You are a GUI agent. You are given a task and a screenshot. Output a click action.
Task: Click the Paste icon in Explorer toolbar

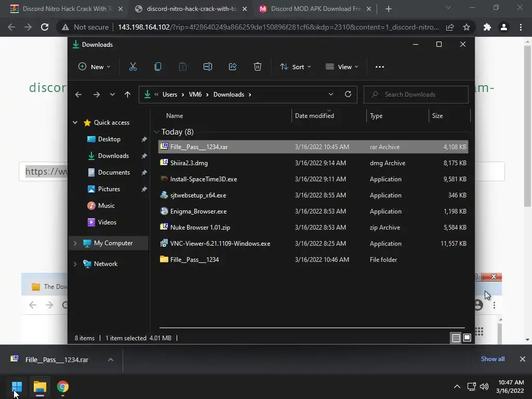pos(183,67)
